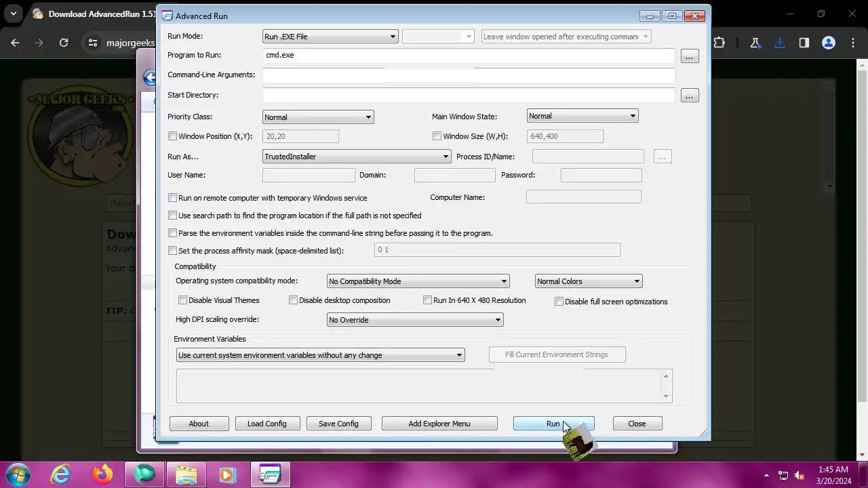Click the Close button in Advanced Run
Screen dimensions: 868x488
[x=637, y=424]
